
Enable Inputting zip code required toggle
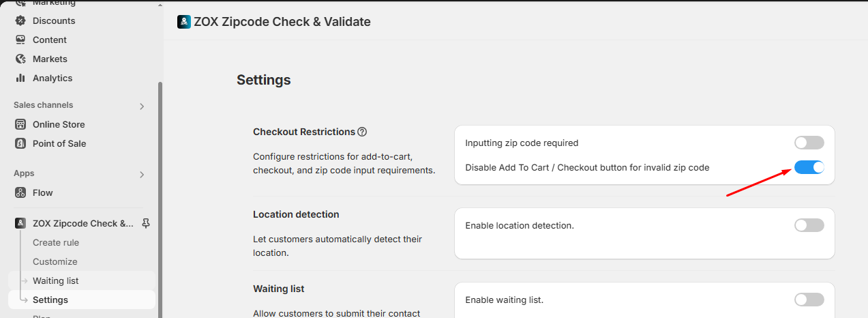tap(809, 143)
